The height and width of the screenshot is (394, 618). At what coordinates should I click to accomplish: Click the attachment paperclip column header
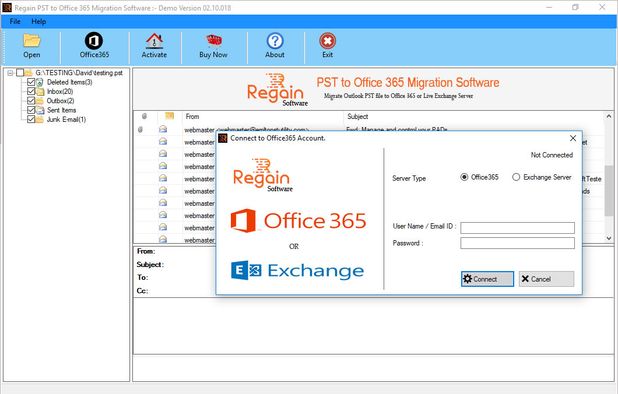coord(144,116)
